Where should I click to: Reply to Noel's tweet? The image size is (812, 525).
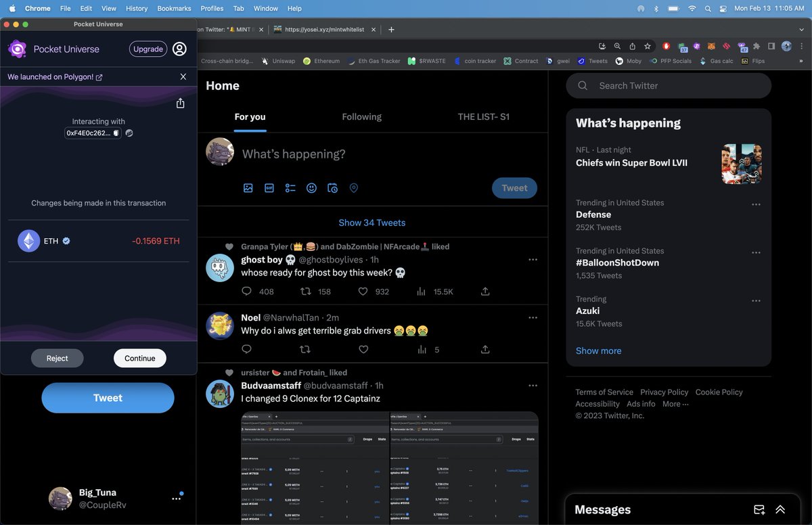click(246, 350)
